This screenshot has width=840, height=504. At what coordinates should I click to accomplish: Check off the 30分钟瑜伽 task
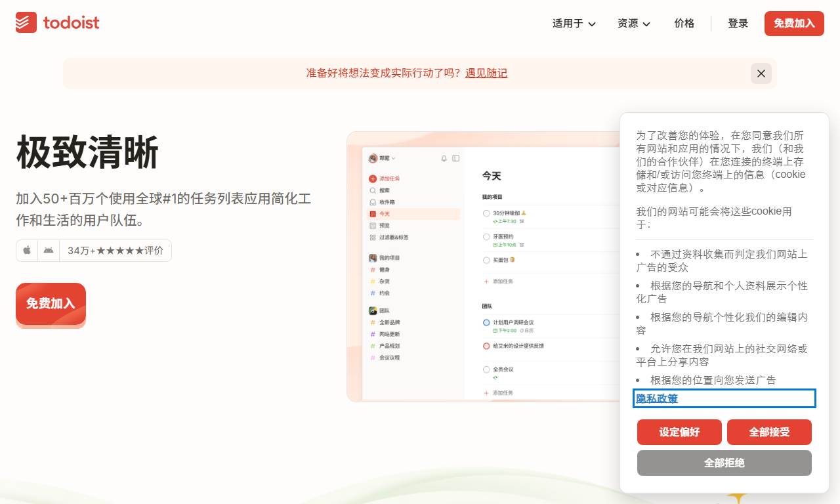(x=486, y=213)
